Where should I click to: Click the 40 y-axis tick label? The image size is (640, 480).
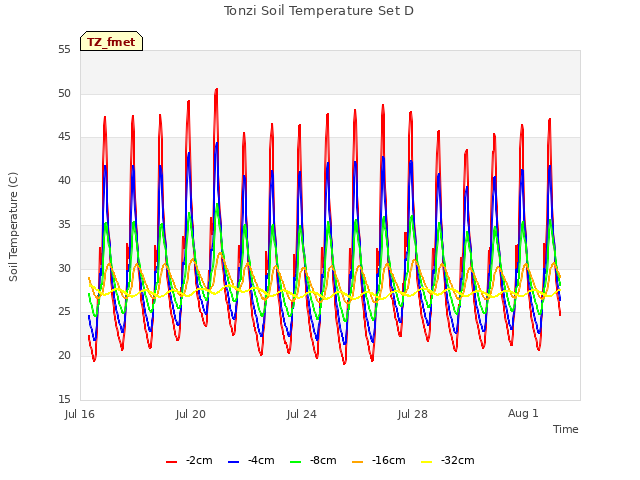click(x=64, y=180)
